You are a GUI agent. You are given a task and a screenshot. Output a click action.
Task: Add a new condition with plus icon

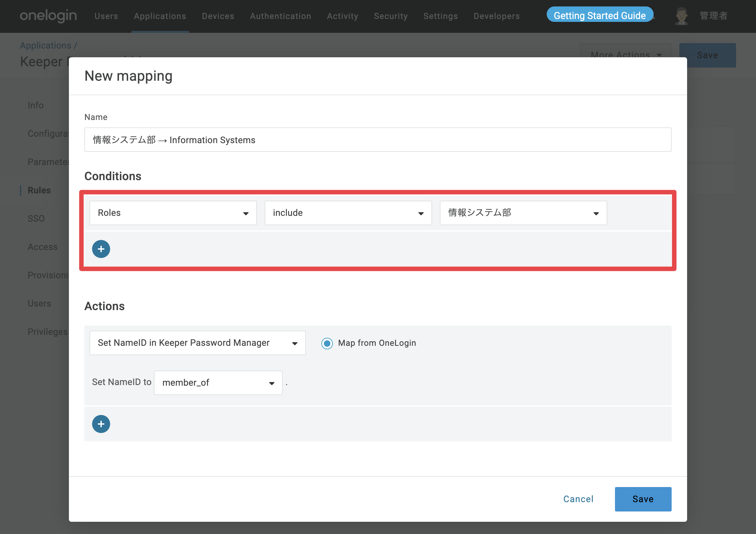(x=101, y=249)
